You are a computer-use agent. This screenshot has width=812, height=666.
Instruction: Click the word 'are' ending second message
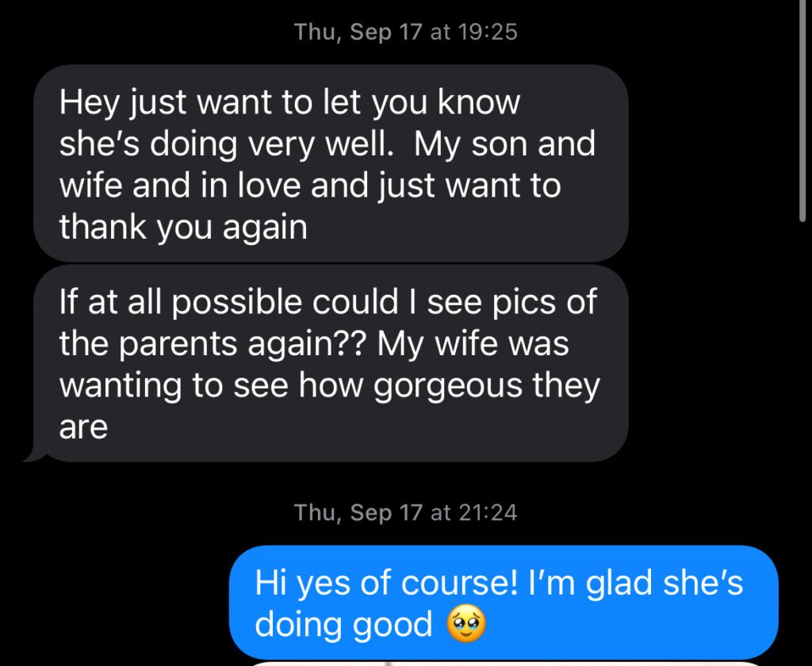83,428
